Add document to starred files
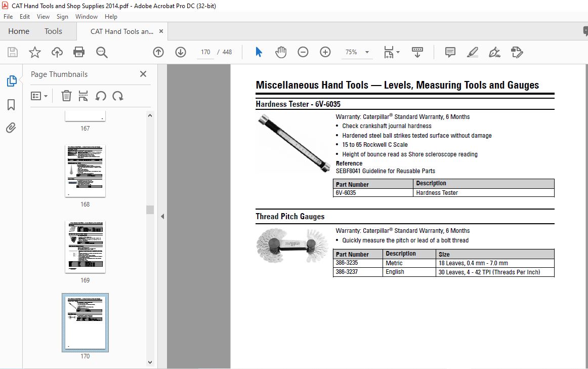588x369 pixels. pyautogui.click(x=35, y=52)
